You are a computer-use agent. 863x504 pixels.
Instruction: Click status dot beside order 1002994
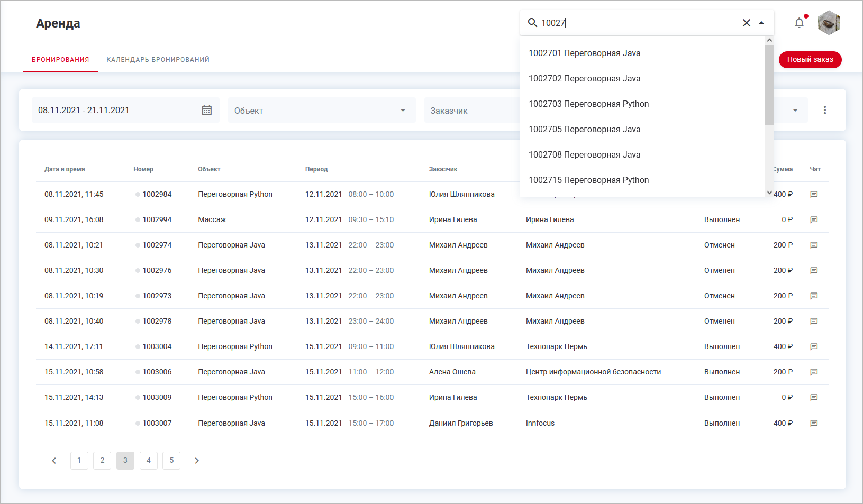click(x=138, y=219)
